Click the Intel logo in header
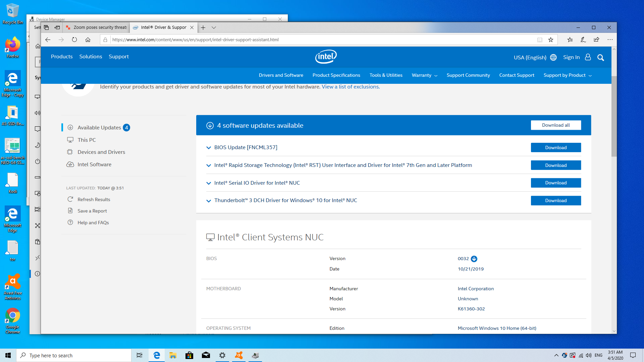Viewport: 644px width, 362px height. click(x=326, y=57)
